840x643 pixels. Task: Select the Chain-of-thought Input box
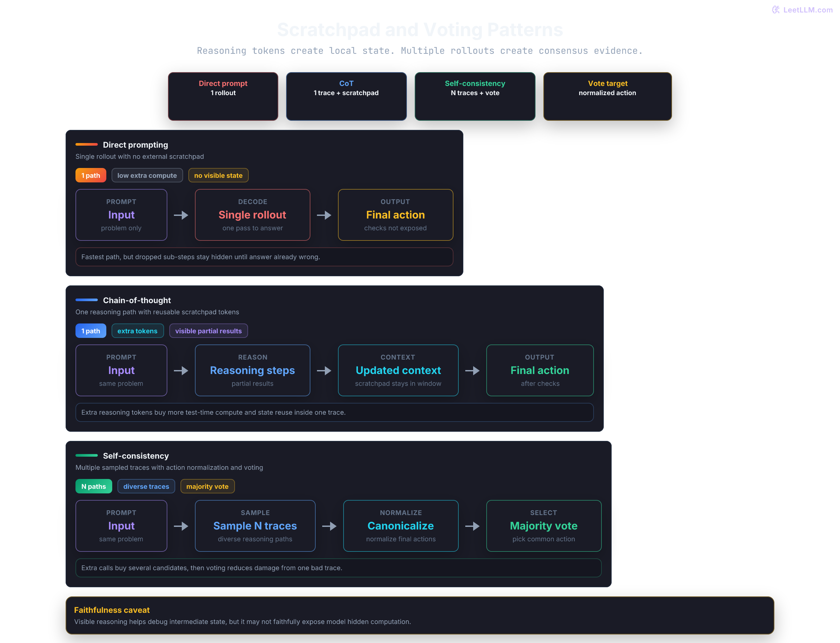121,370
